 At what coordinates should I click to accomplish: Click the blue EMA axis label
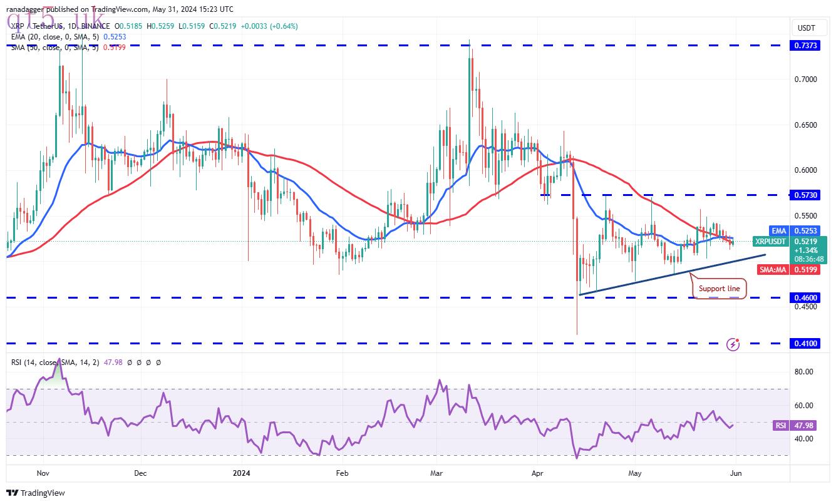pyautogui.click(x=780, y=231)
